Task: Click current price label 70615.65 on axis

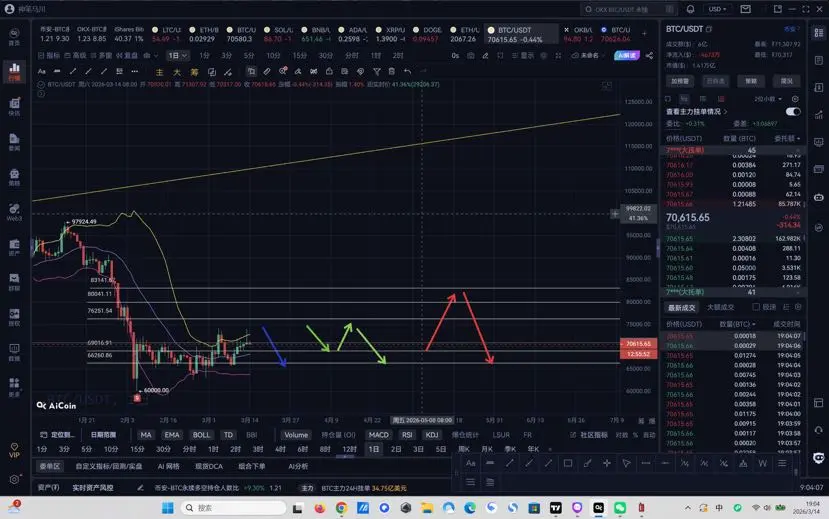Action: coord(638,344)
